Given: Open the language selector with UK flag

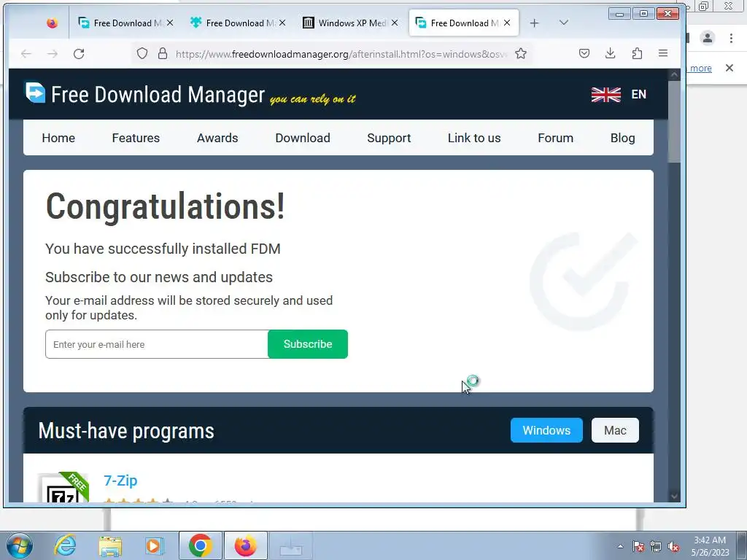Looking at the screenshot, I should click(619, 94).
